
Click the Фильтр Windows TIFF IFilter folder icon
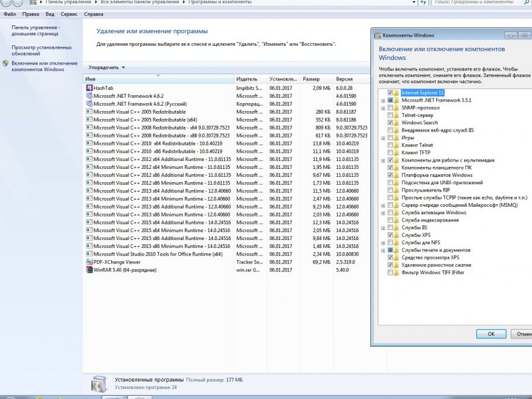pos(396,273)
